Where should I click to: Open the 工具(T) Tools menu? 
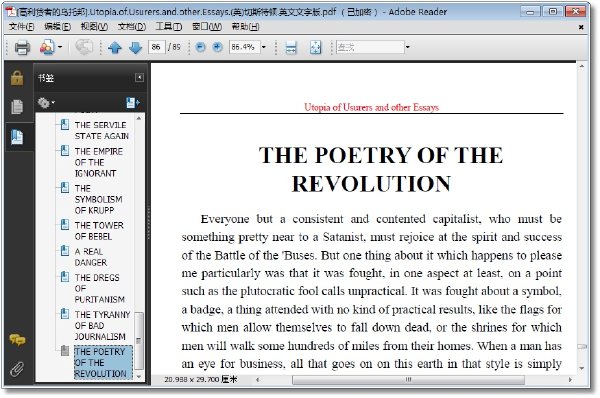coord(168,26)
